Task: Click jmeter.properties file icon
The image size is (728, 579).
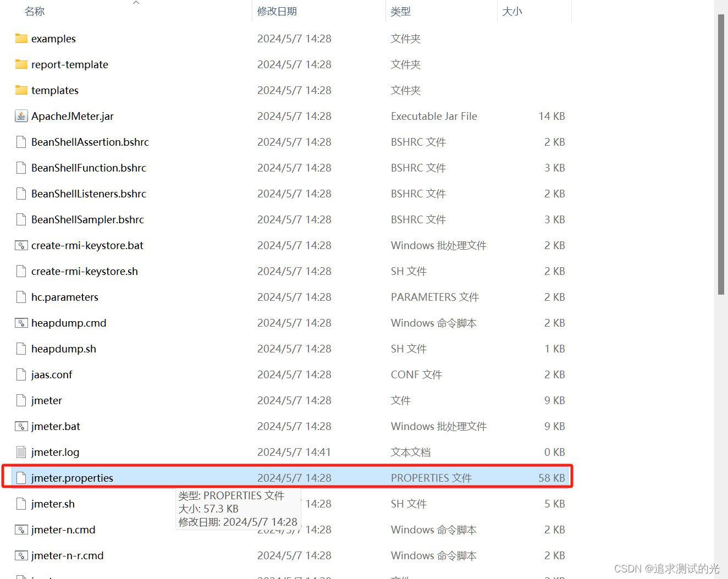Action: 21,478
